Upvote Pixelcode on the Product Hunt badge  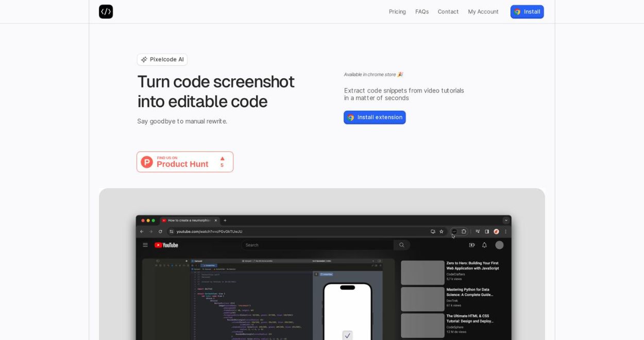(x=222, y=161)
